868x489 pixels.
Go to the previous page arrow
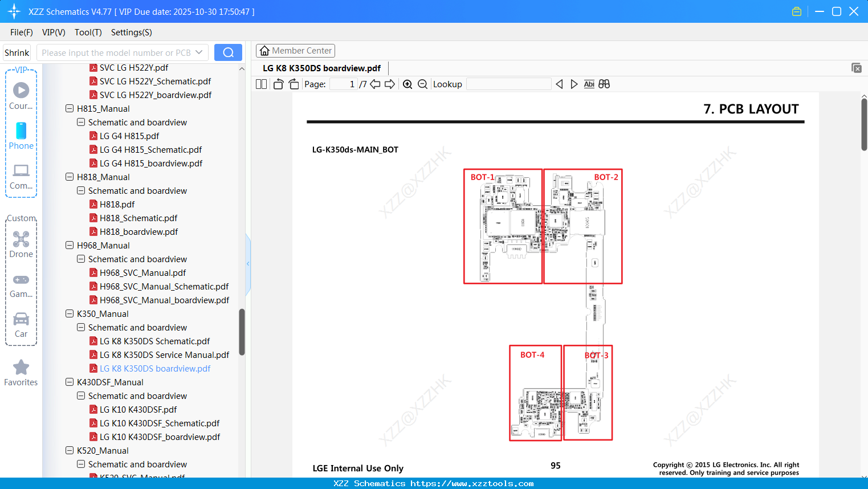375,84
